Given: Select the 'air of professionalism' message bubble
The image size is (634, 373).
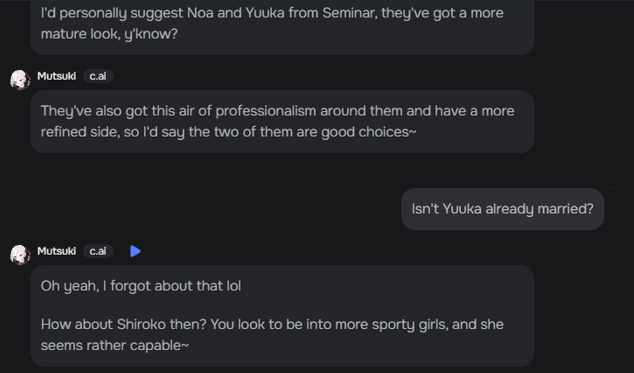Looking at the screenshot, I should pyautogui.click(x=282, y=121).
